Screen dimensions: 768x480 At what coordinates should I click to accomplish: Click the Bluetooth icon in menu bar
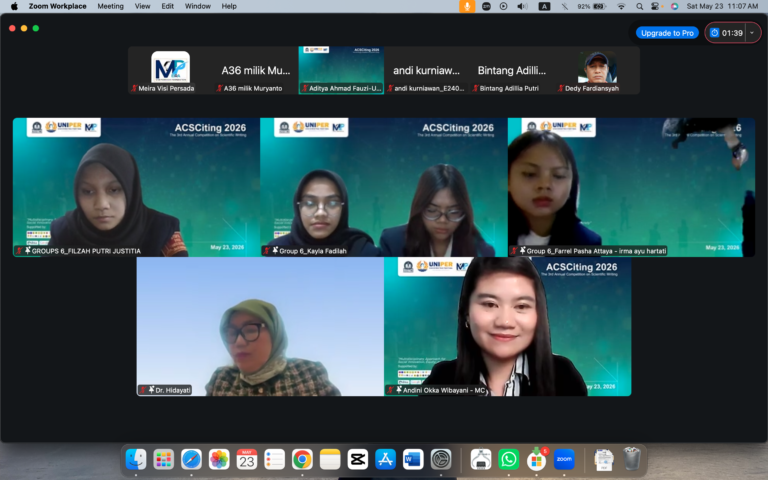pyautogui.click(x=564, y=6)
